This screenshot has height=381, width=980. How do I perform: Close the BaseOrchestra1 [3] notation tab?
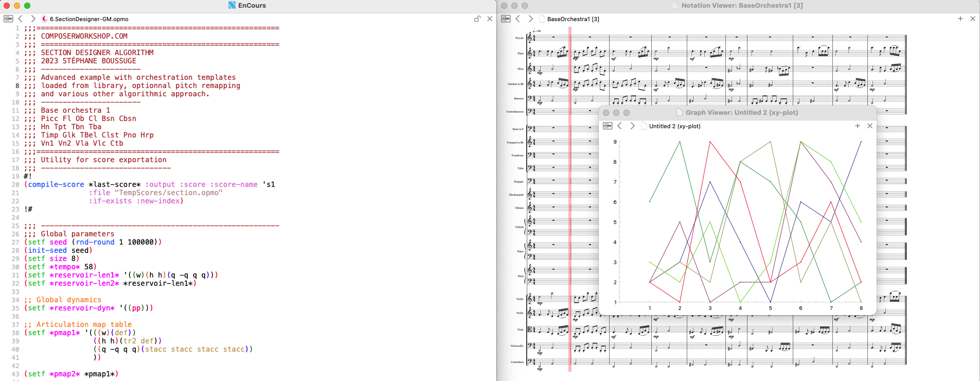pos(972,19)
